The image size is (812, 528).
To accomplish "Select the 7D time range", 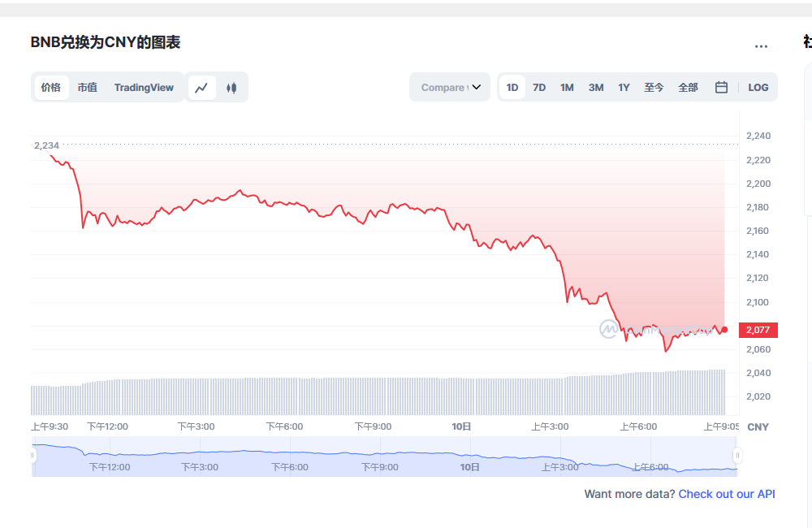I will [x=539, y=87].
